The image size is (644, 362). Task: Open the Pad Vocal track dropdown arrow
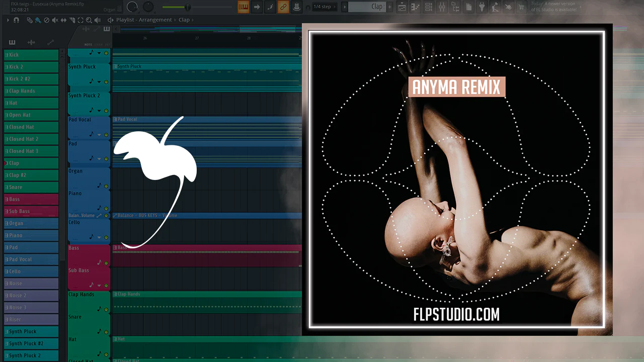click(99, 135)
